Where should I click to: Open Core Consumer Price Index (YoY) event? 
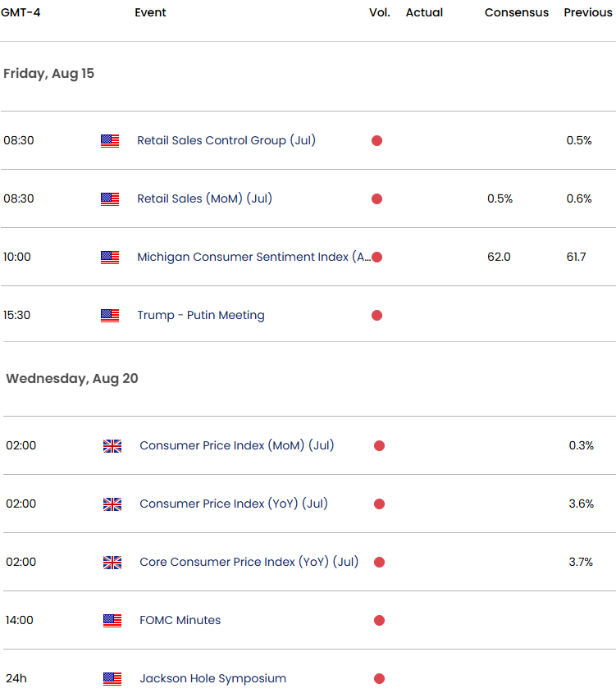[249, 562]
